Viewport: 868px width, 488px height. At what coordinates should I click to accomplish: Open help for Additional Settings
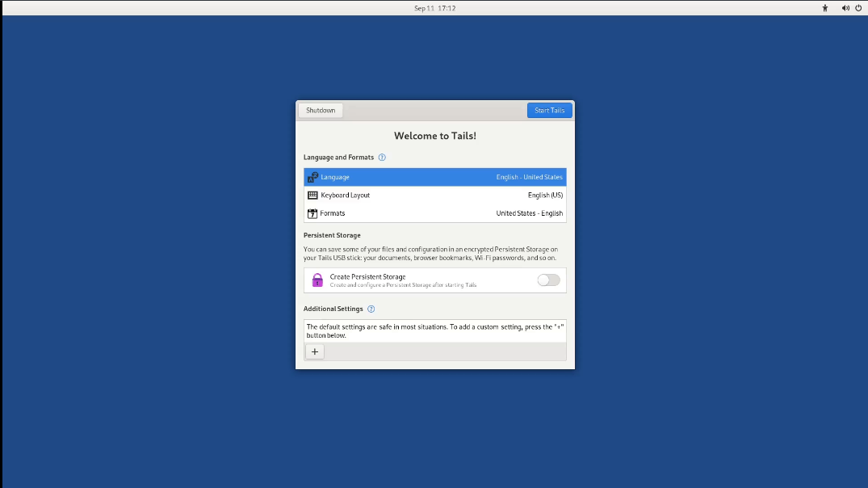point(371,309)
